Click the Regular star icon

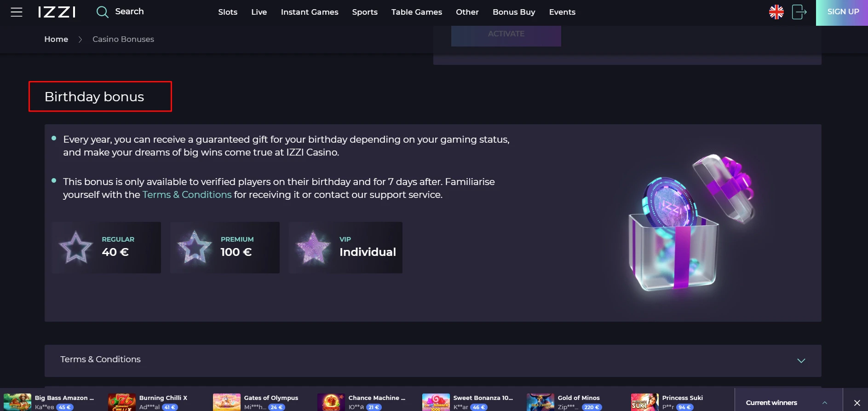[76, 248]
